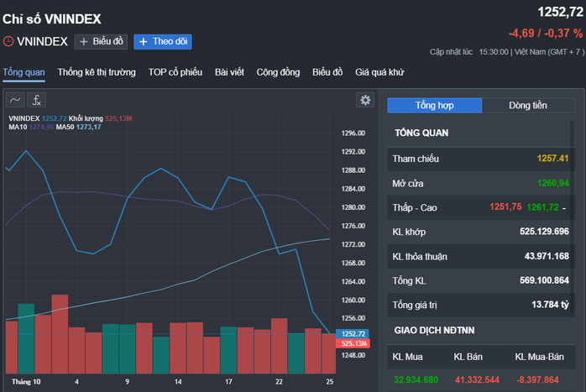
Task: Click the Tổng giá trị value 13.784 tỷ
Action: tap(550, 305)
